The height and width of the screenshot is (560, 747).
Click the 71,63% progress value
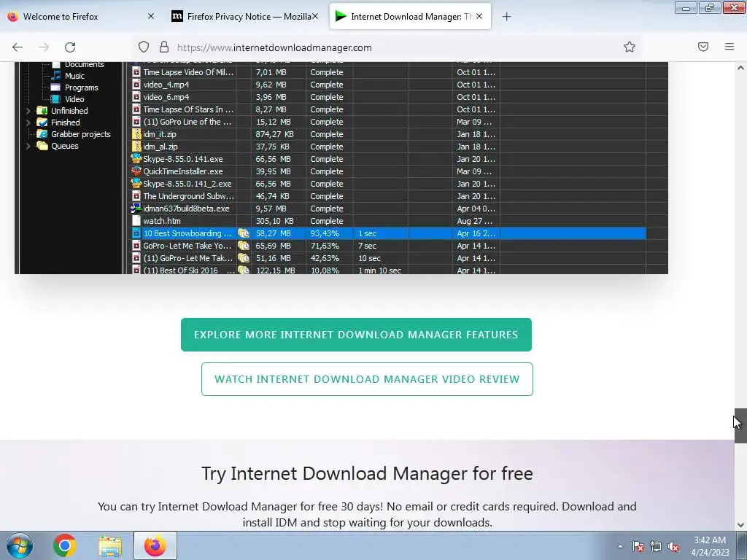point(325,246)
